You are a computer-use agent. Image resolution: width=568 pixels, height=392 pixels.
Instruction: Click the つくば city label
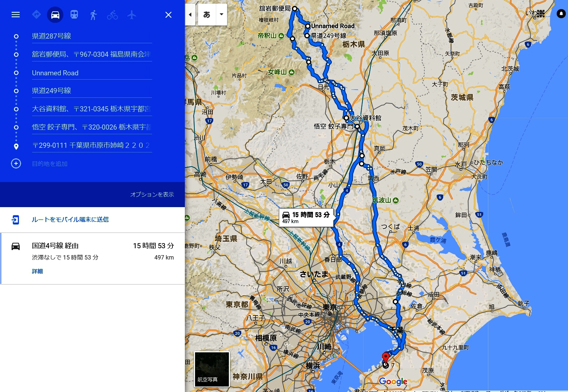point(390,226)
